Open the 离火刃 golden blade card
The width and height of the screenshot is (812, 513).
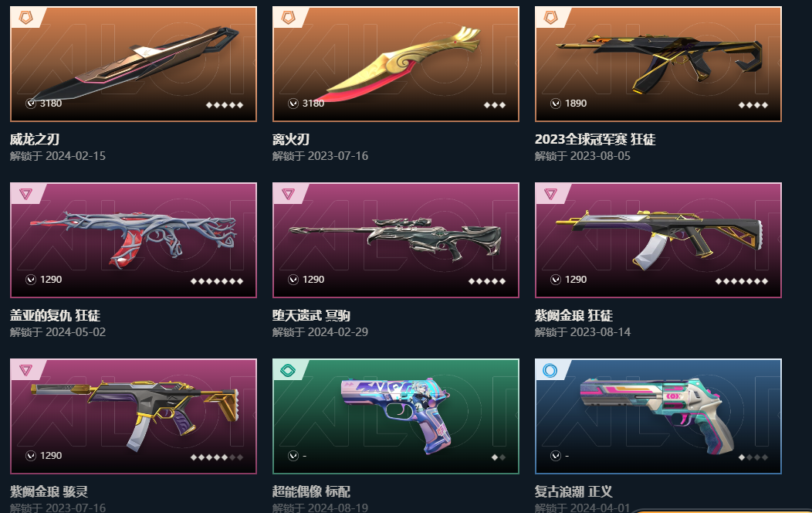click(x=396, y=64)
